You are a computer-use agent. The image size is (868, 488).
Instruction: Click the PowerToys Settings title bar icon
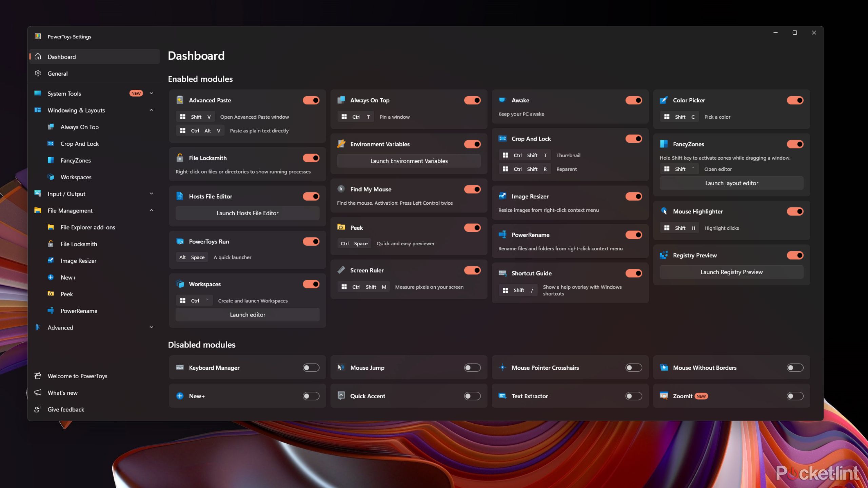(x=38, y=36)
